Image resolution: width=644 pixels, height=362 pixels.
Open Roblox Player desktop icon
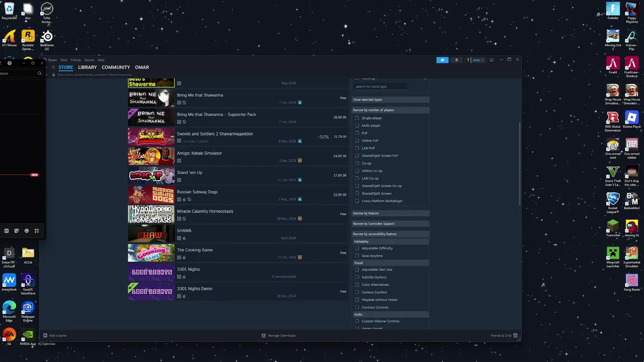631,120
